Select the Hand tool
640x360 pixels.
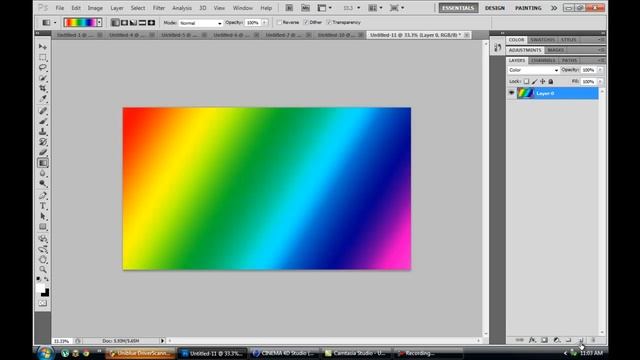(x=43, y=260)
